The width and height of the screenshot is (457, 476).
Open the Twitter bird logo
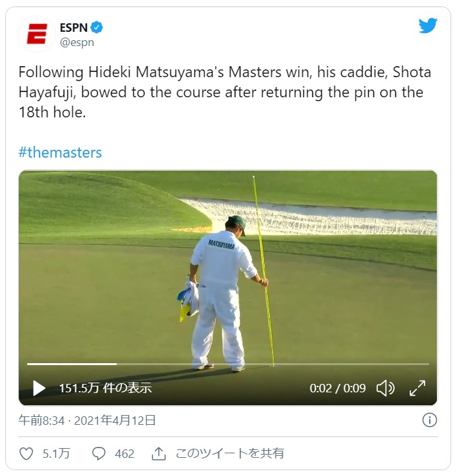428,26
